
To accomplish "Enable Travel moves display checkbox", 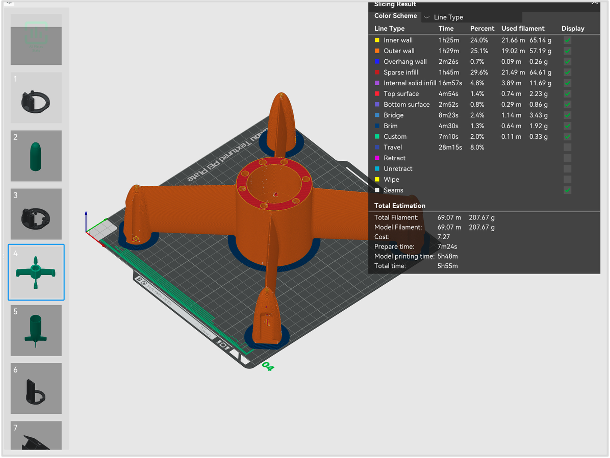I will [568, 147].
